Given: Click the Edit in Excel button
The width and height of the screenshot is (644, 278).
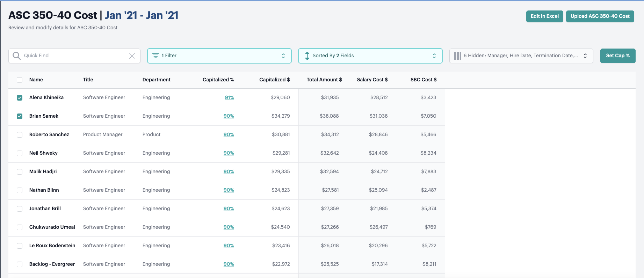Looking at the screenshot, I should (x=544, y=16).
